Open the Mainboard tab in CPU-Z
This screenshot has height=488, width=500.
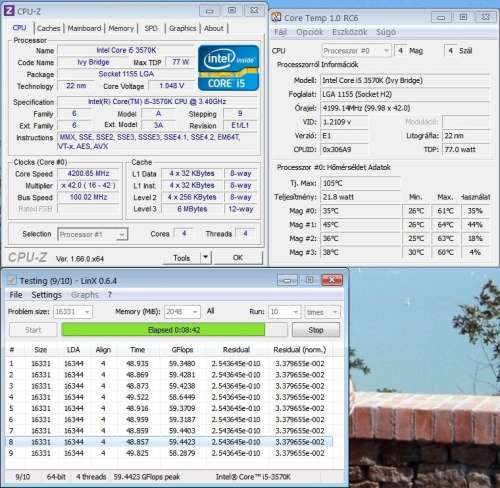click(x=84, y=28)
